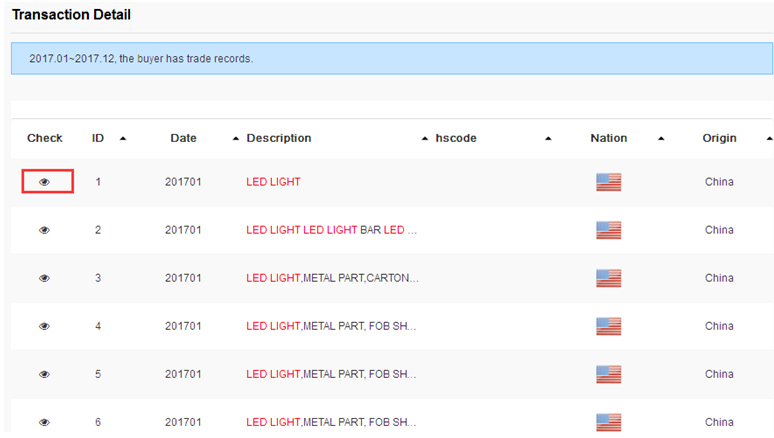Screen dimensions: 774x438
Task: Click the US flag in row 5
Action: 608,375
